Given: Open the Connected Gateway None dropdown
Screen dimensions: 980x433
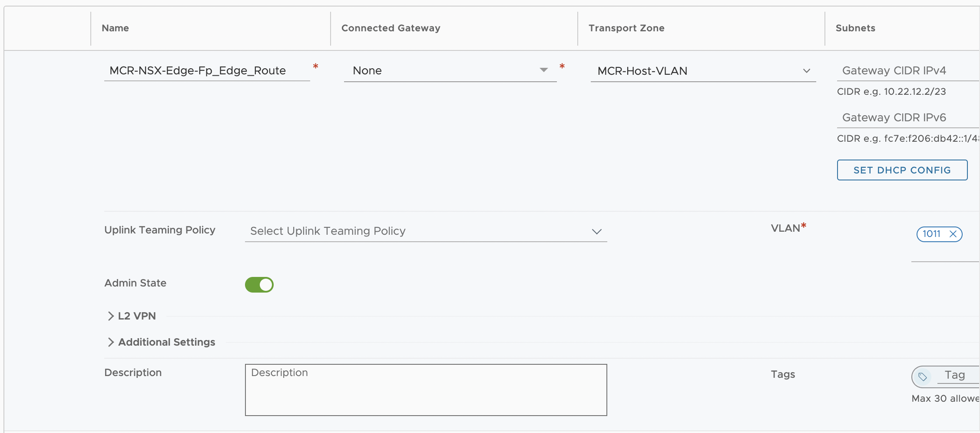Looking at the screenshot, I should 450,70.
